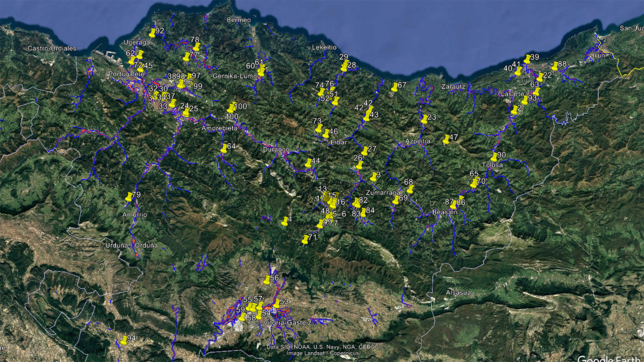Click the Alsasua town label
Image resolution: width=644 pixels, height=362 pixels.
click(x=458, y=293)
